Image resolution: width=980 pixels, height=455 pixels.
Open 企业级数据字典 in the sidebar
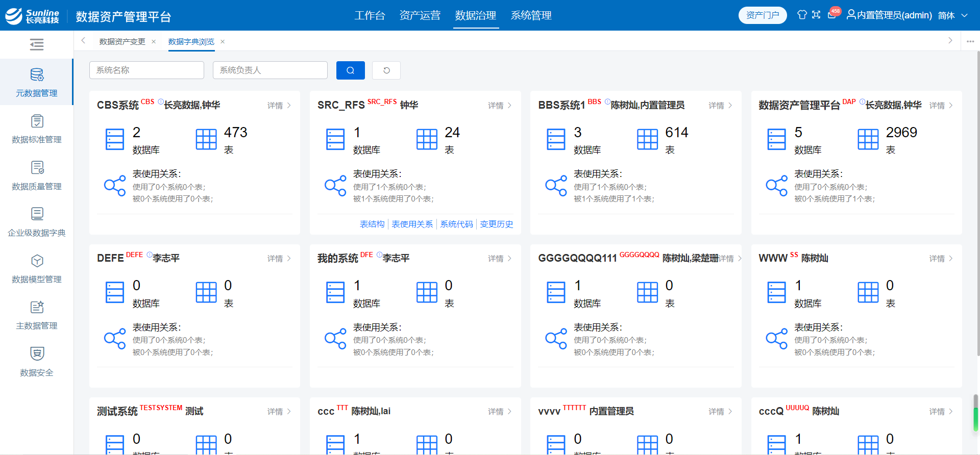[36, 222]
